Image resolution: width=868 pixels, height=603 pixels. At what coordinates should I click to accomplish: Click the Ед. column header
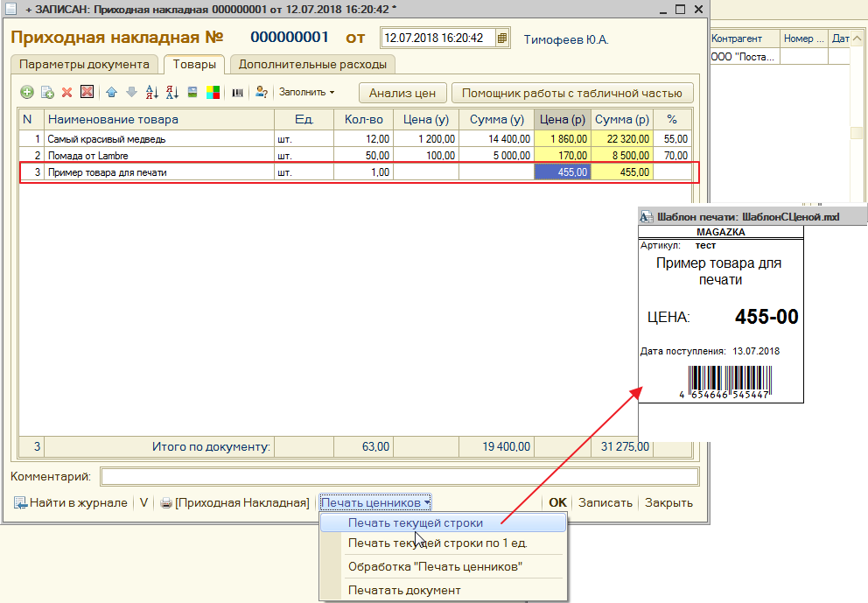304,120
